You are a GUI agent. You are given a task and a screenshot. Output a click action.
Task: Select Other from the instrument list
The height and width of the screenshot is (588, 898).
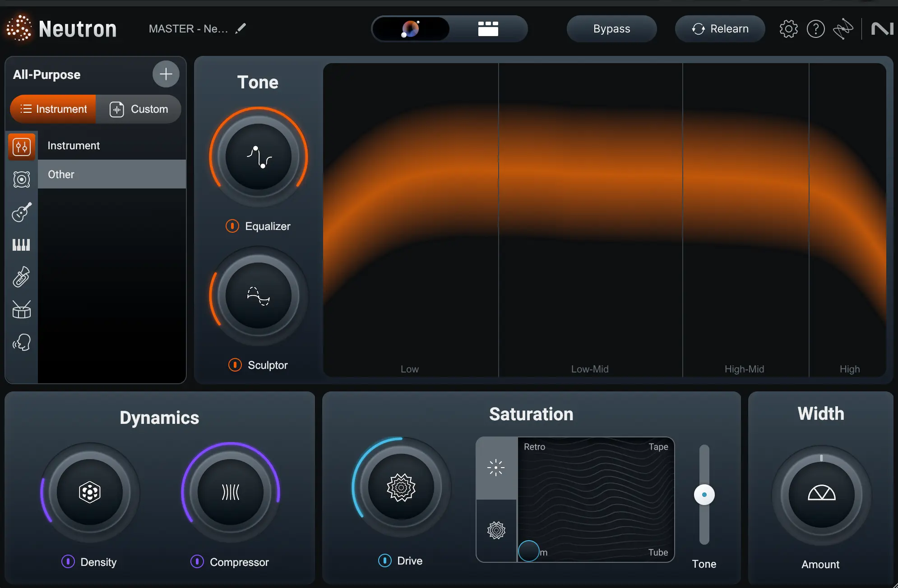[x=61, y=174]
